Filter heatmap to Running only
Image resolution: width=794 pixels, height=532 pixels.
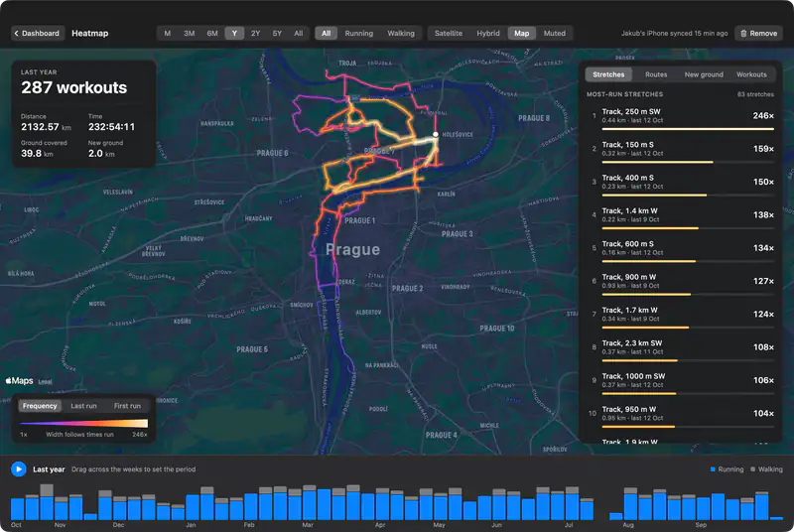(359, 34)
